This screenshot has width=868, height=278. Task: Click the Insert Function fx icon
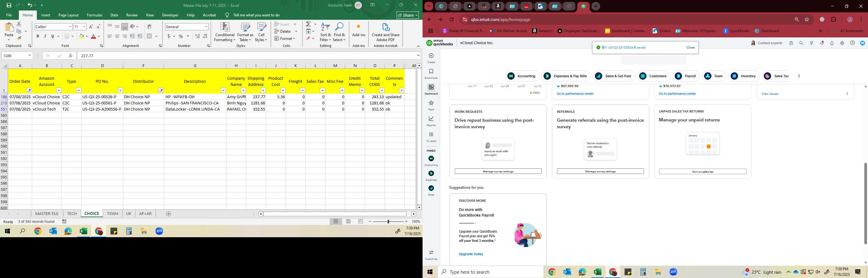pos(71,56)
